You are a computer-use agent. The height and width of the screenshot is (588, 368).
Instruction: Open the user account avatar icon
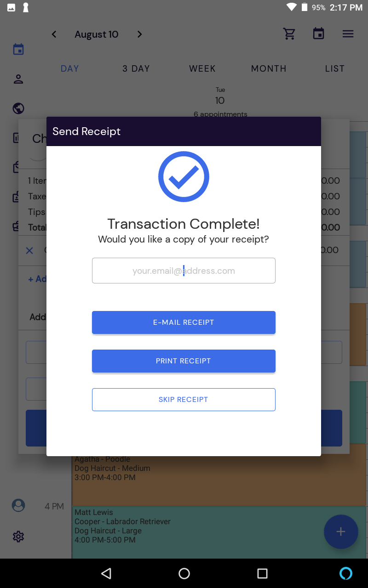click(x=18, y=506)
